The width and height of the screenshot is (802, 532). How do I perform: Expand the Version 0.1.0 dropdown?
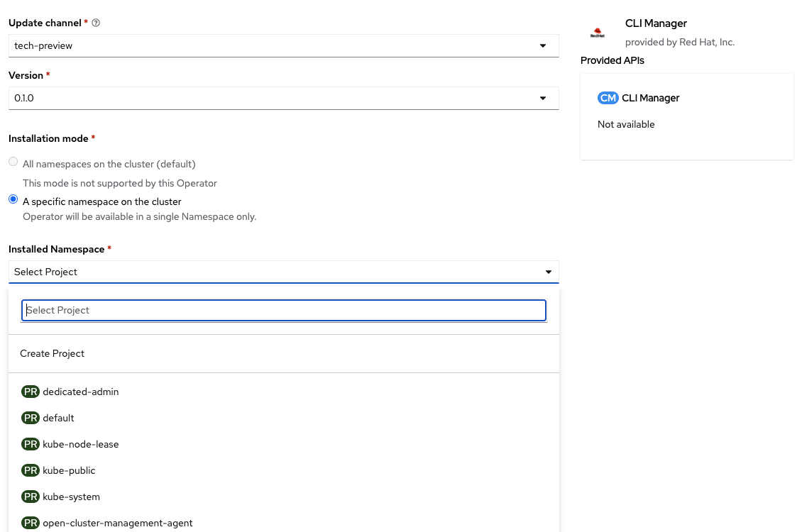tap(283, 98)
